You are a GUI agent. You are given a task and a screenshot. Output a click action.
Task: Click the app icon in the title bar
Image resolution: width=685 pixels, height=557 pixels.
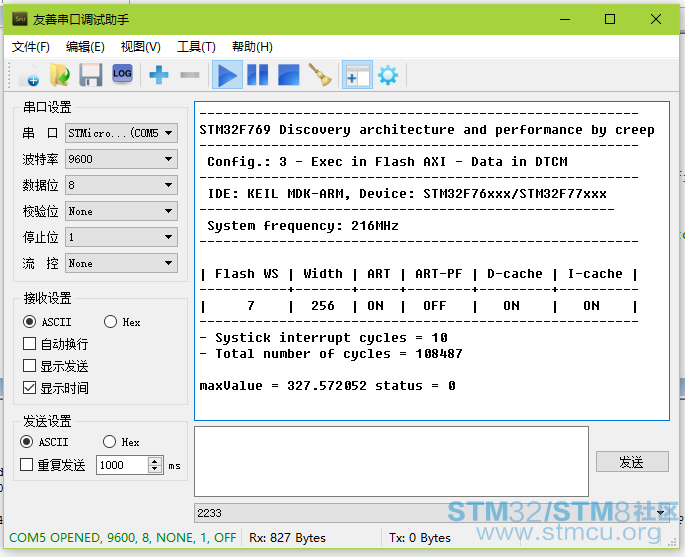point(20,19)
